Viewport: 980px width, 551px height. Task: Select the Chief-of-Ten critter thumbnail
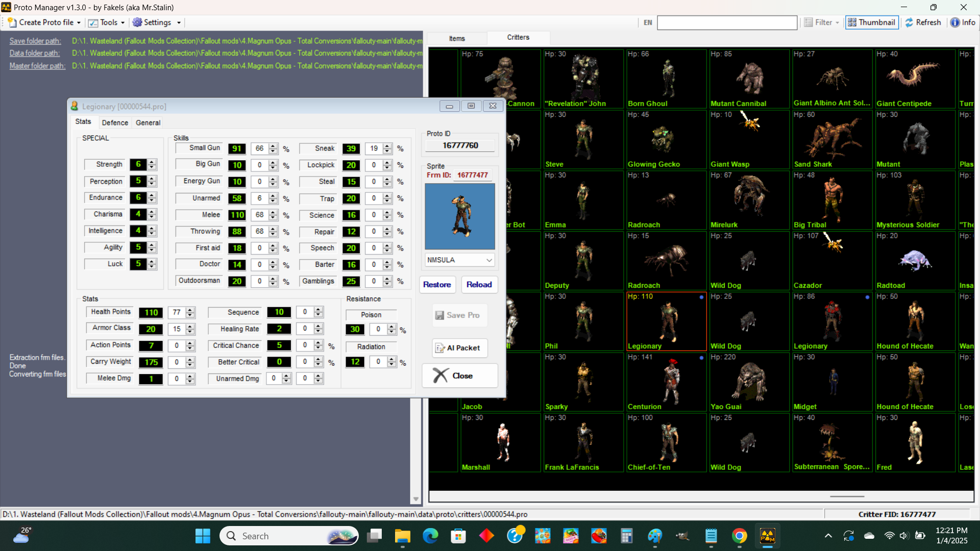(x=667, y=442)
